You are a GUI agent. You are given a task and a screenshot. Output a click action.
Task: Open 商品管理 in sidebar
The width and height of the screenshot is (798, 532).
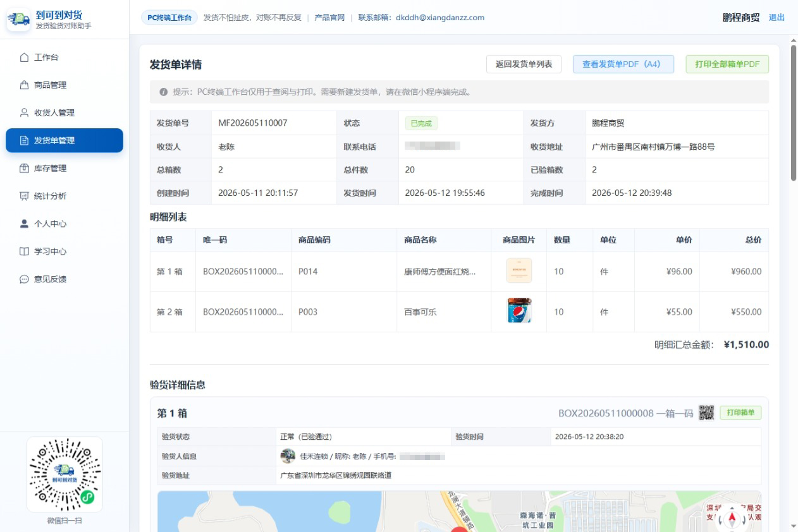(x=64, y=85)
